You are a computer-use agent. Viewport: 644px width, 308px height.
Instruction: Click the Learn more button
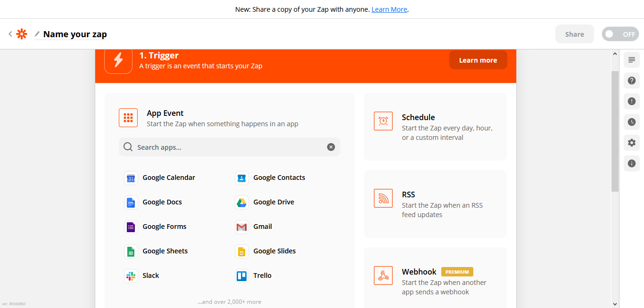(478, 60)
